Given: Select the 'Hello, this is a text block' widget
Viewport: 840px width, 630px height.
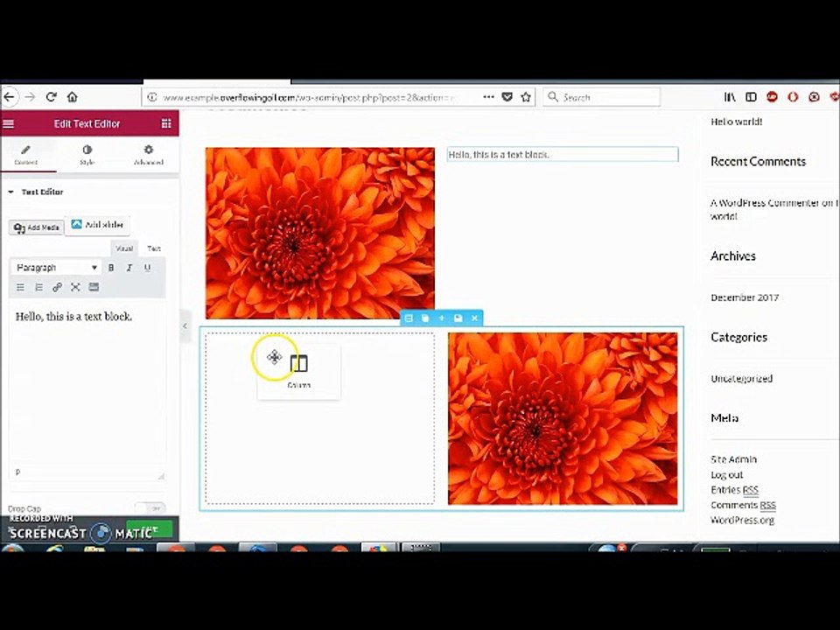Looking at the screenshot, I should [x=563, y=154].
